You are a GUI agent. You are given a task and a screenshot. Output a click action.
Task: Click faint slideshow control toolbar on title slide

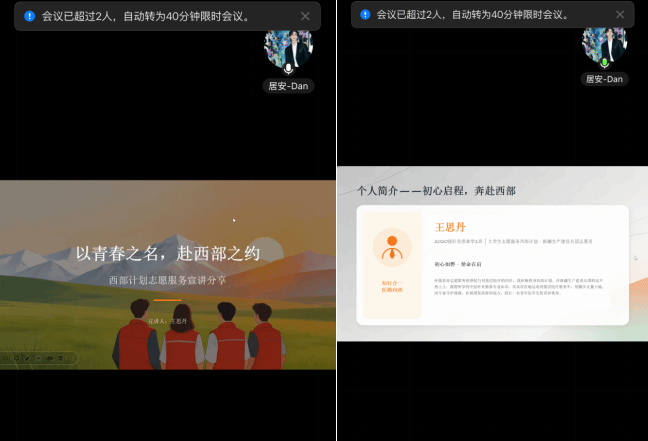coord(38,357)
